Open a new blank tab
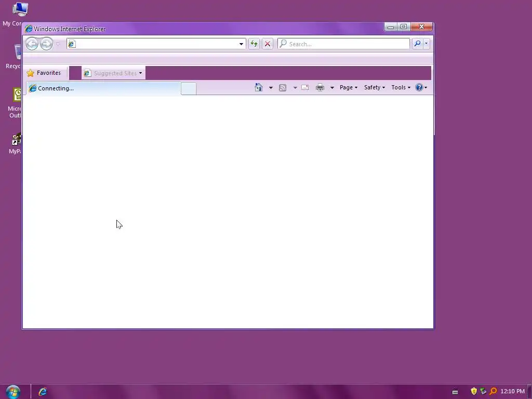Viewport: 532px width, 399px height. 188,88
